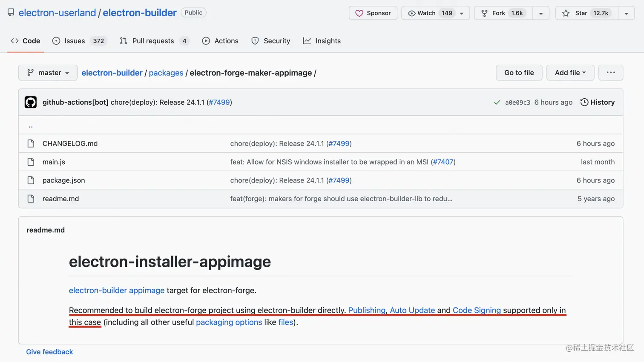Switch to the Issues tab
Viewport: 644px width, 362px height.
click(80, 41)
